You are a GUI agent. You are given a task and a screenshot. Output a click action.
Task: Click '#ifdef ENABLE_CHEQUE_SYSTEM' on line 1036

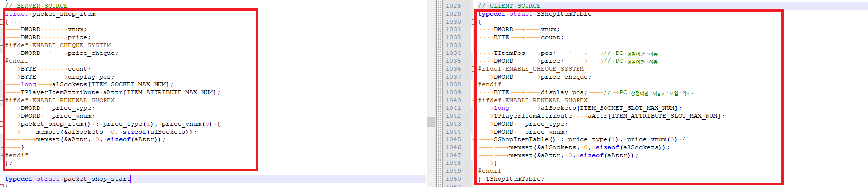click(531, 69)
